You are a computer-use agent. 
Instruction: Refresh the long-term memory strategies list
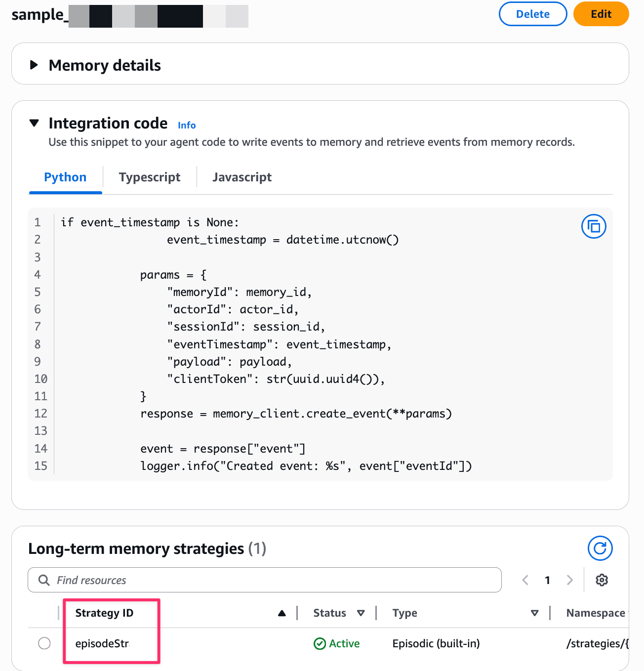tap(600, 548)
